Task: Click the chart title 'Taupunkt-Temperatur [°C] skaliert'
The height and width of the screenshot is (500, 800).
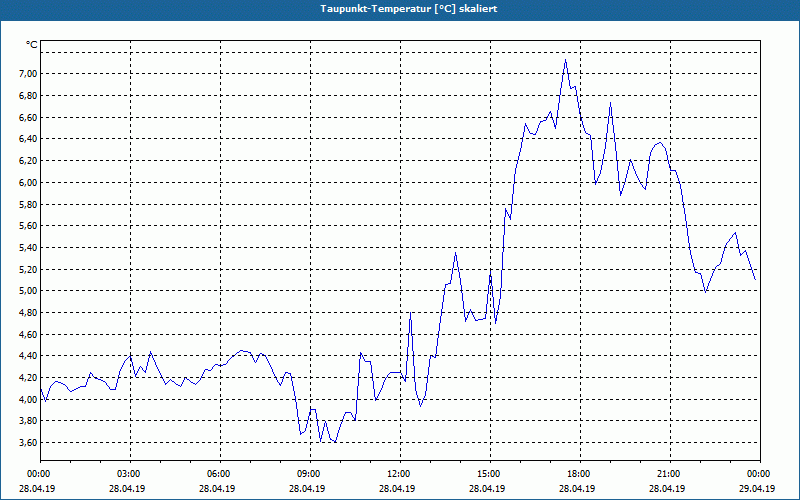Action: (x=409, y=9)
